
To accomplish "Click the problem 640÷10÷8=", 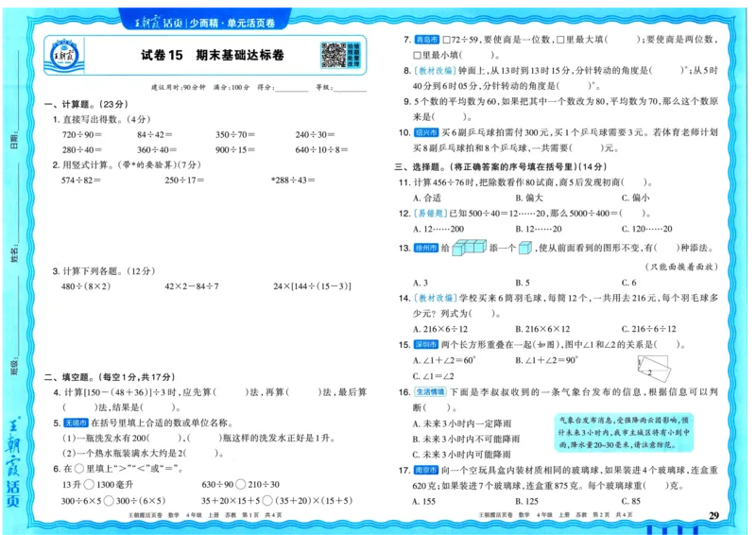I will click(x=321, y=150).
